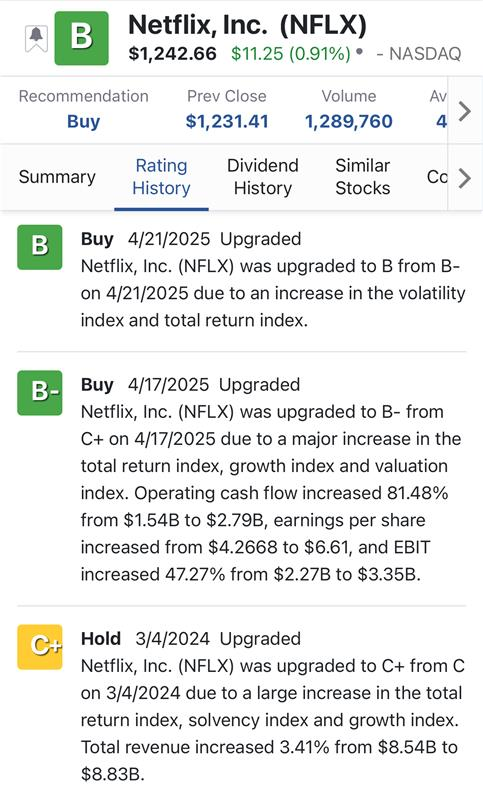Switch to the Dividend History tab
This screenshot has width=483, height=800.
coord(263,177)
